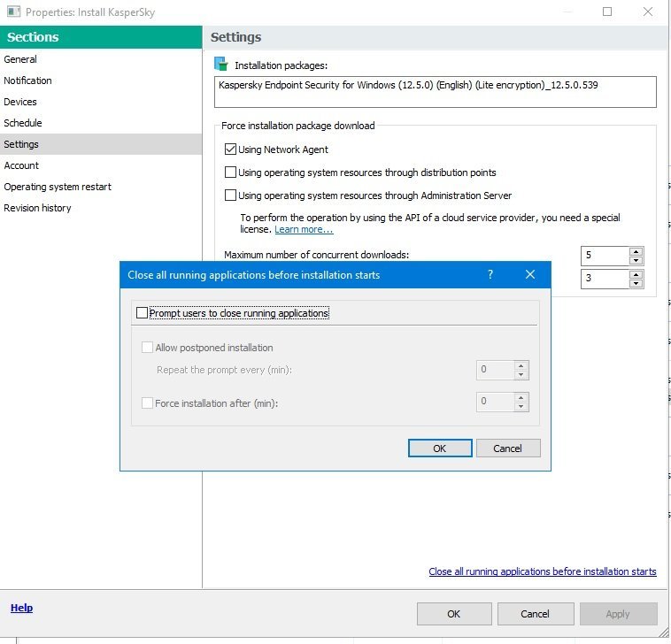Increase the spinner showing value 3
The height and width of the screenshot is (644, 671).
636,274
